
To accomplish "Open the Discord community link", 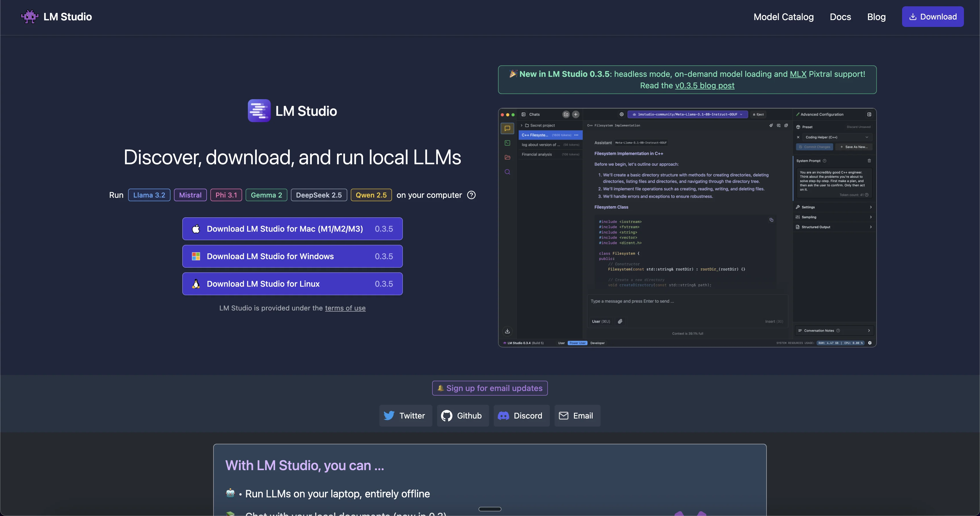I will 521,416.
